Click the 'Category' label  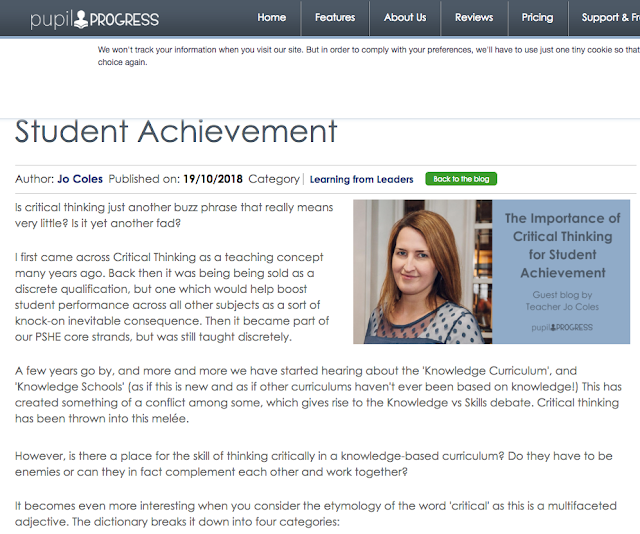(x=274, y=179)
